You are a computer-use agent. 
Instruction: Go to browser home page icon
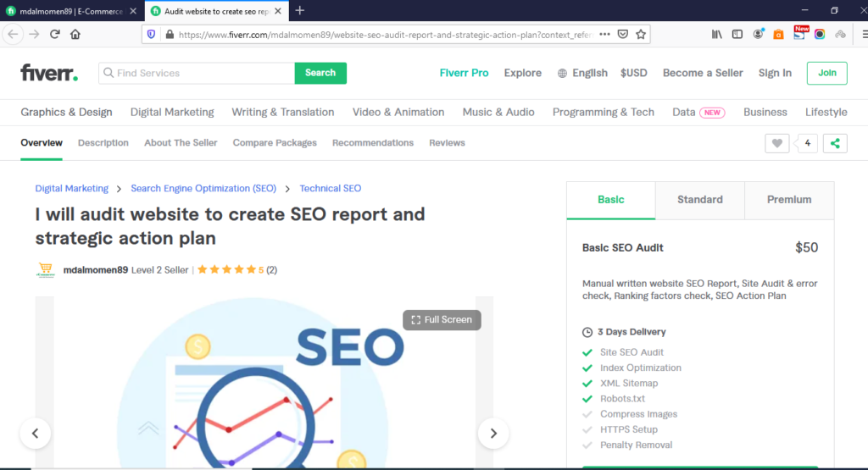(x=75, y=35)
